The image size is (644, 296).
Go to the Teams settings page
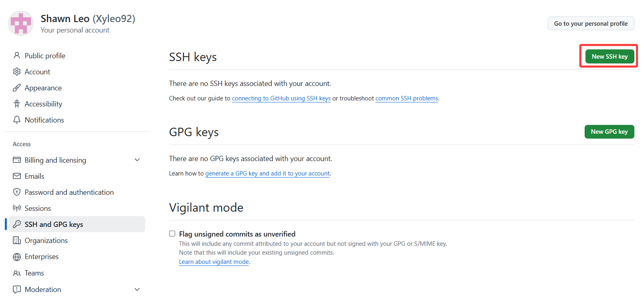coord(34,273)
